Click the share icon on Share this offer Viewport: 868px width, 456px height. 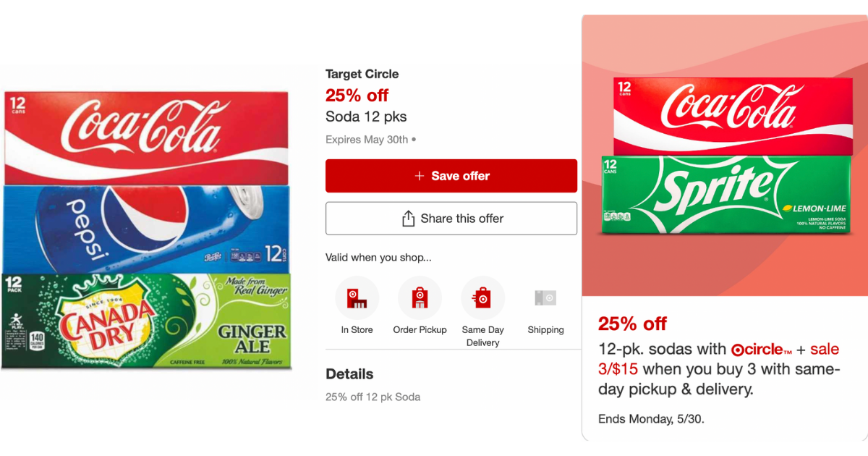(x=407, y=219)
